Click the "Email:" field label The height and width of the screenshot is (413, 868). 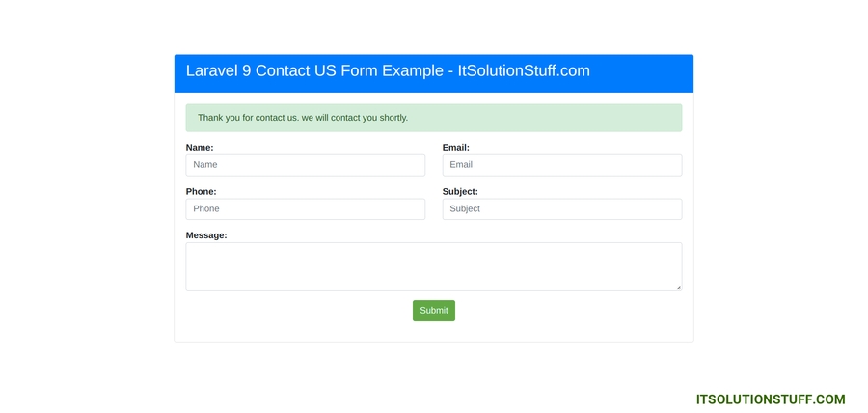[x=455, y=148]
